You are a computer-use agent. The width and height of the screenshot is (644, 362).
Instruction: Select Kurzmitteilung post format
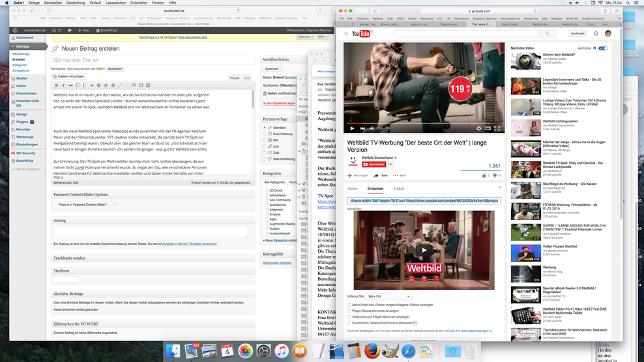(x=265, y=134)
